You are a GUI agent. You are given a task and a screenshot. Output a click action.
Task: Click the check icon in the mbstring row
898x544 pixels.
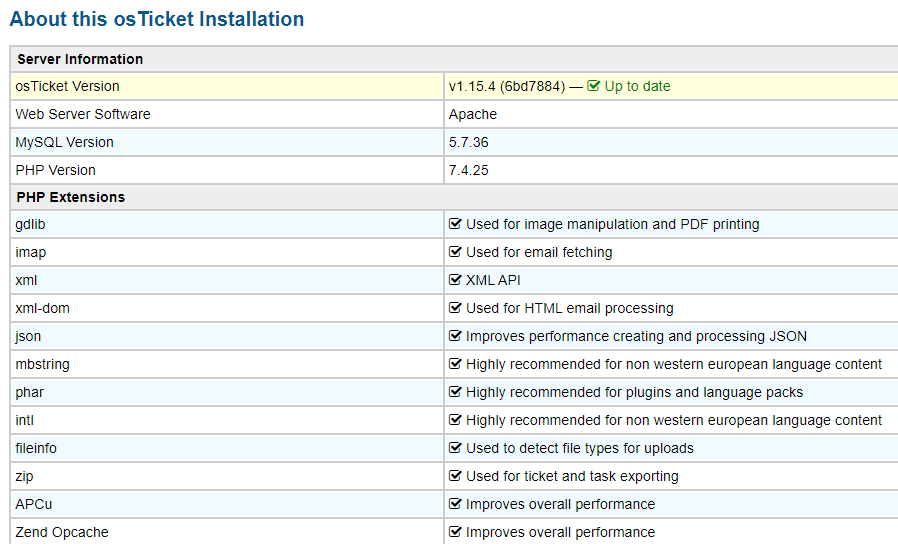coord(455,364)
